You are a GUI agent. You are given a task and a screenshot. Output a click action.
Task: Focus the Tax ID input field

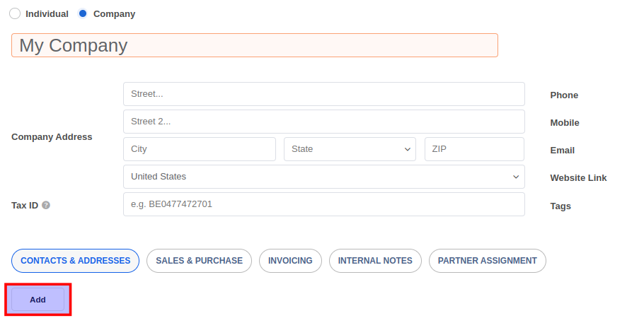tap(323, 204)
